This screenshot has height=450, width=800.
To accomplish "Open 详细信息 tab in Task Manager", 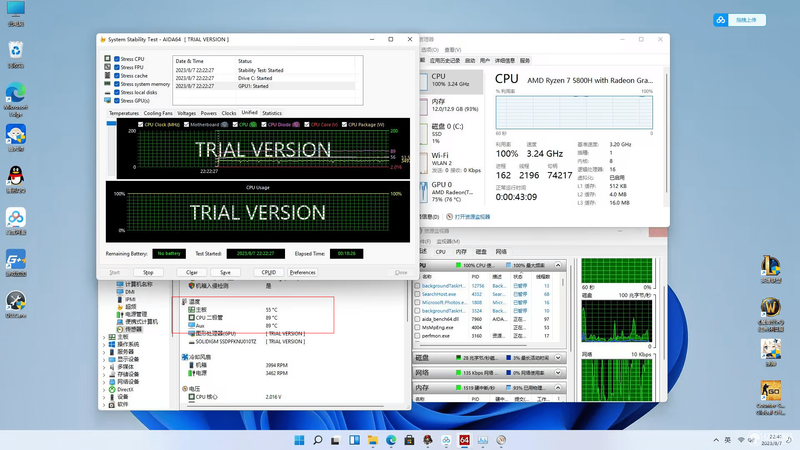I will (x=505, y=61).
